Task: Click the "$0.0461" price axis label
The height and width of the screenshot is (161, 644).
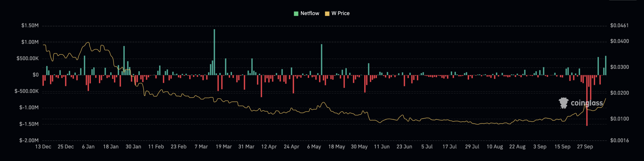Action: (619, 25)
